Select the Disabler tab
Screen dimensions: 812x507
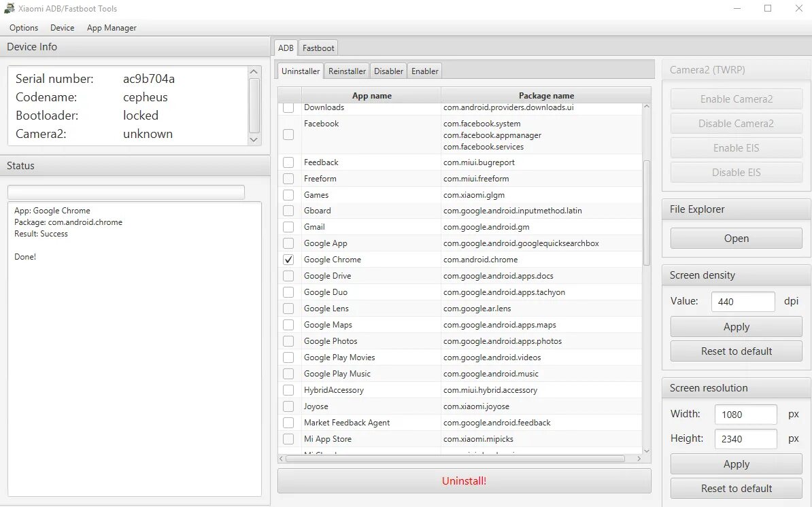click(x=388, y=71)
